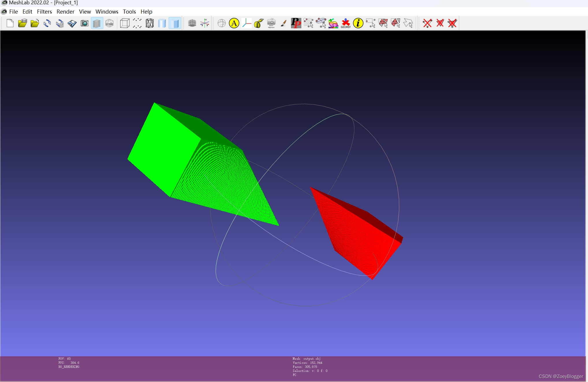Toggle the Show Layer Dialog button
The height and width of the screenshot is (382, 588).
coord(97,23)
